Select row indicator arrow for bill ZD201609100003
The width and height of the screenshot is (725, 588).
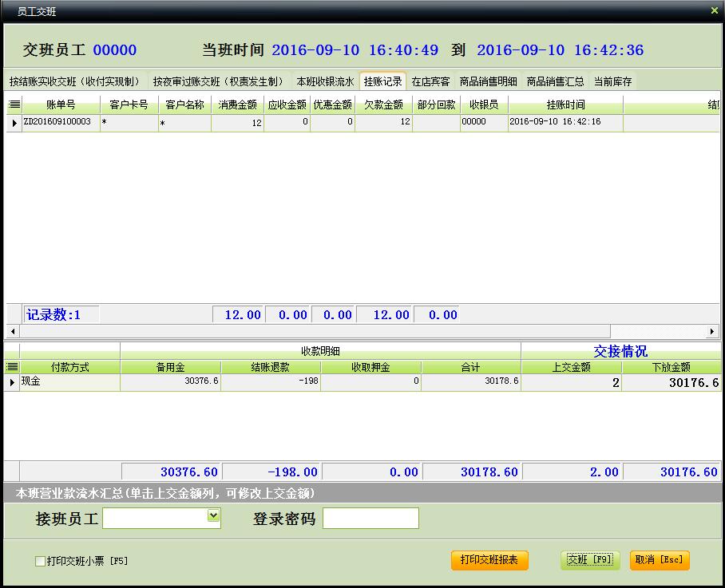click(14, 123)
